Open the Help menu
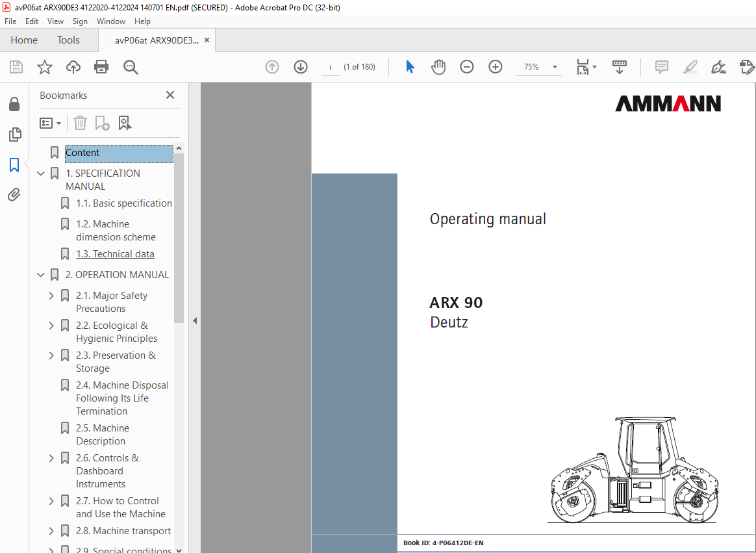This screenshot has width=756, height=553. click(x=142, y=21)
